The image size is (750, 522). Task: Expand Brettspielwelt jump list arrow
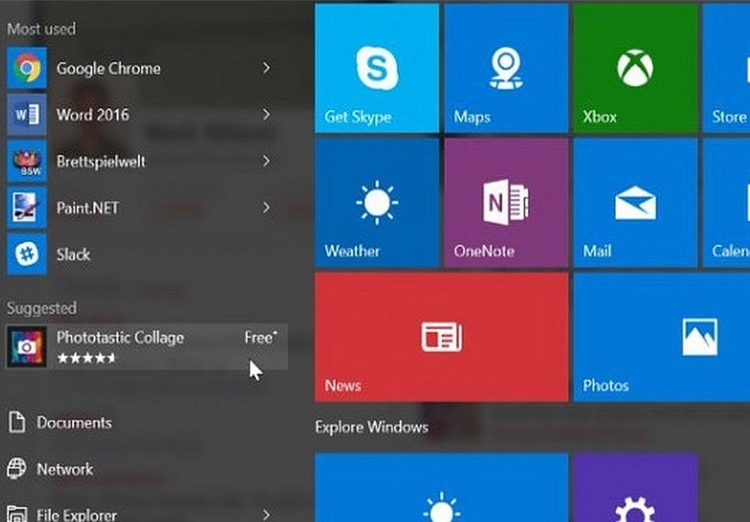point(266,161)
